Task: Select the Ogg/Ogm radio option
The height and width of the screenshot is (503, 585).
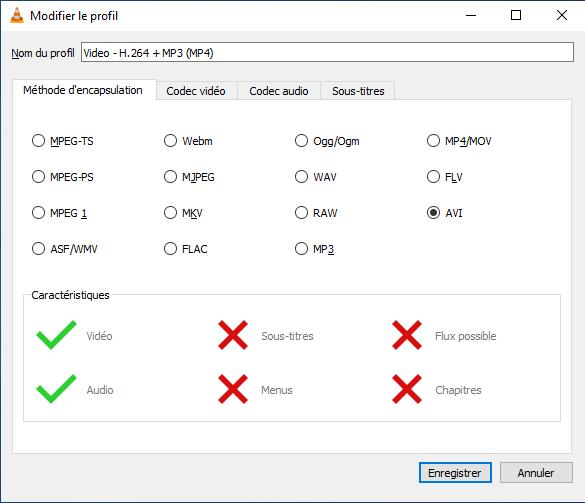Action: pyautogui.click(x=327, y=141)
